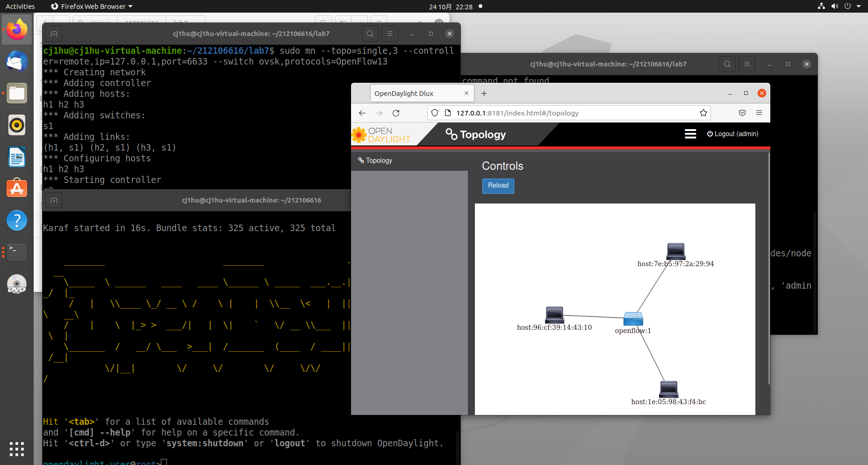Screen dimensions: 868x465
Task: Open the Firefox application menu
Action: pos(759,113)
